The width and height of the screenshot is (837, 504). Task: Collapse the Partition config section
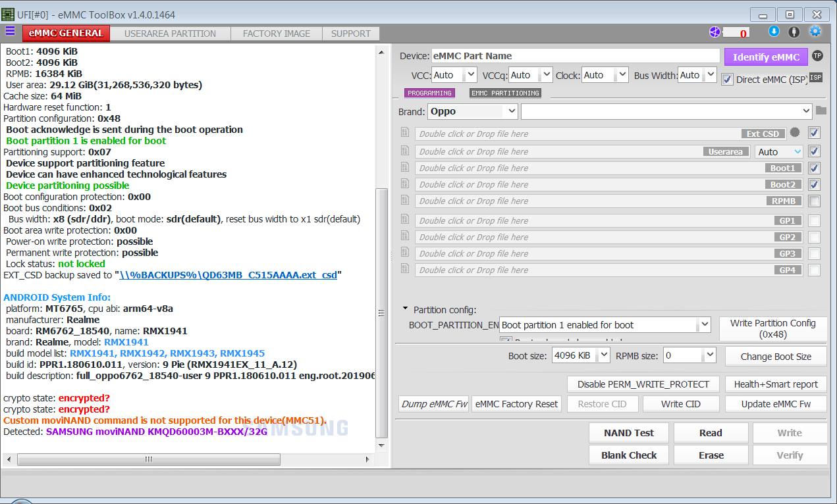406,309
